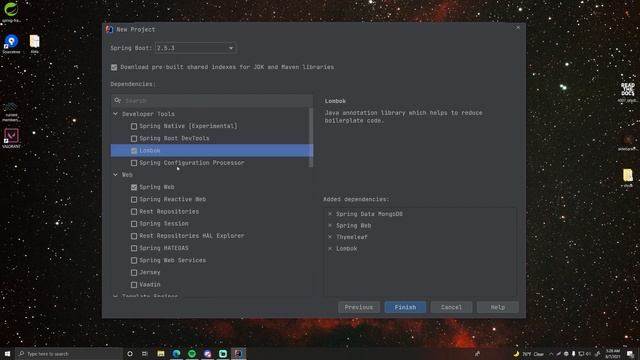The height and width of the screenshot is (360, 640).
Task: Click the Previous button
Action: pos(359,307)
